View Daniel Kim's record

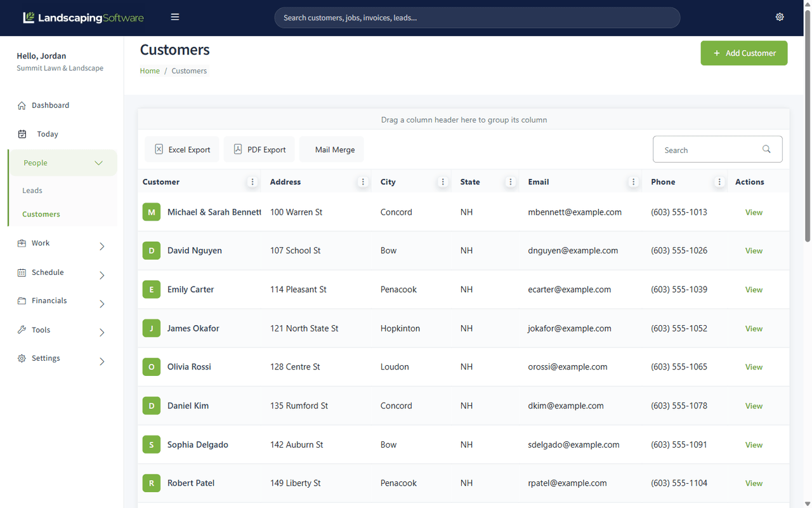754,406
